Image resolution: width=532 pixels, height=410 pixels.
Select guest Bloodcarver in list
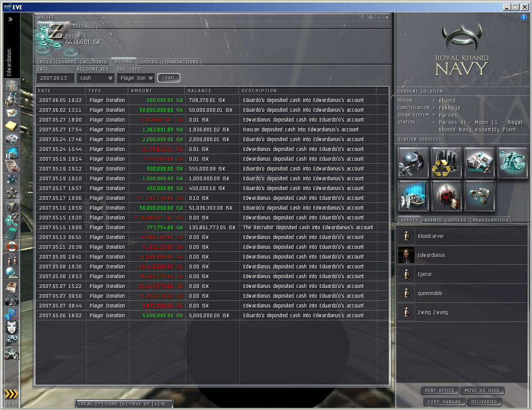tap(462, 236)
